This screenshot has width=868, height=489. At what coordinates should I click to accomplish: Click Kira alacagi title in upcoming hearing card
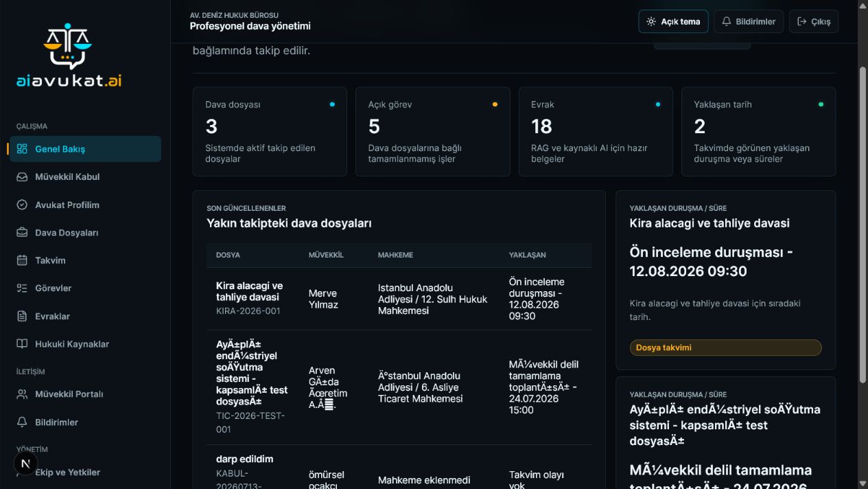tap(709, 223)
